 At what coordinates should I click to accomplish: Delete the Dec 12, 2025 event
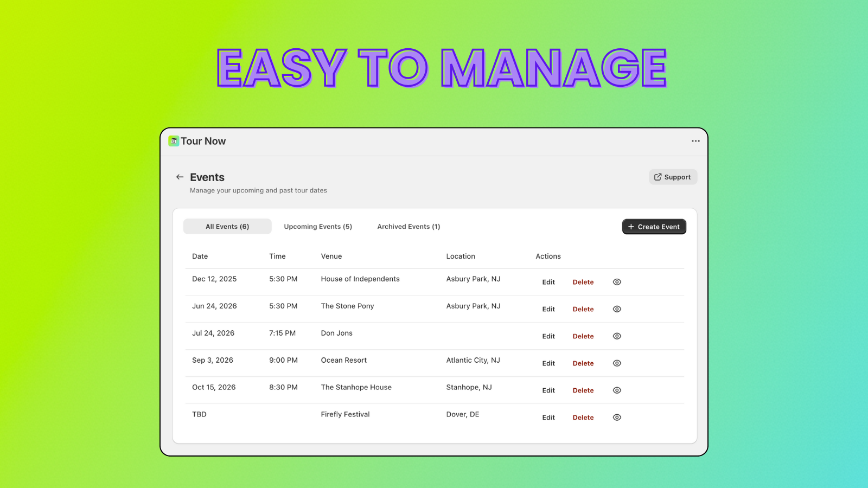tap(583, 282)
